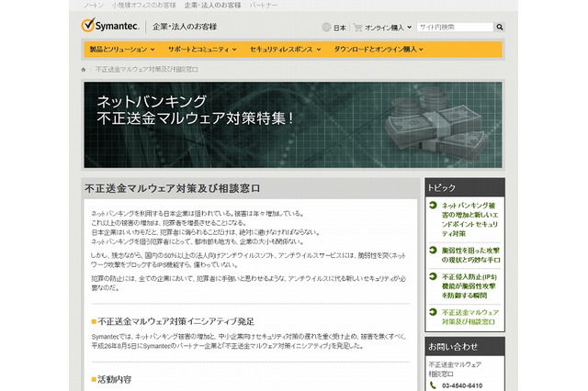Open the ネットバンキング被害の増加 topic link
Viewport: 588px width, 391px height.
click(469, 219)
